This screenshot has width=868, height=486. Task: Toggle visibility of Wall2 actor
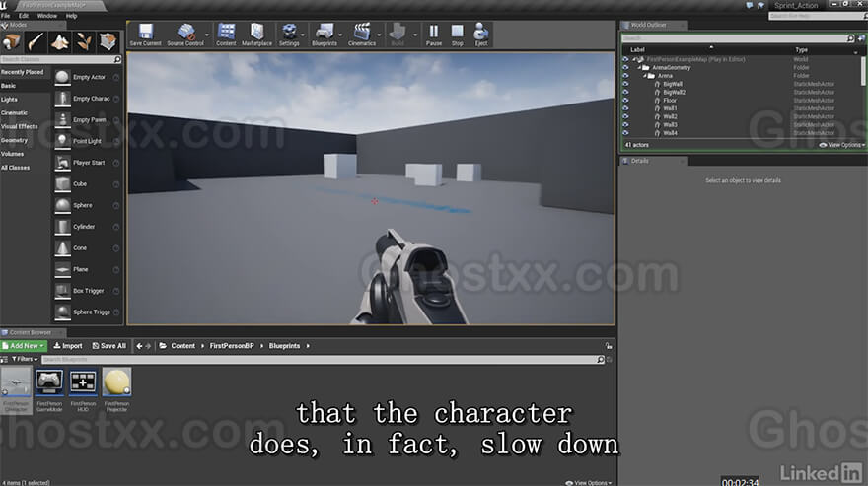pyautogui.click(x=625, y=116)
